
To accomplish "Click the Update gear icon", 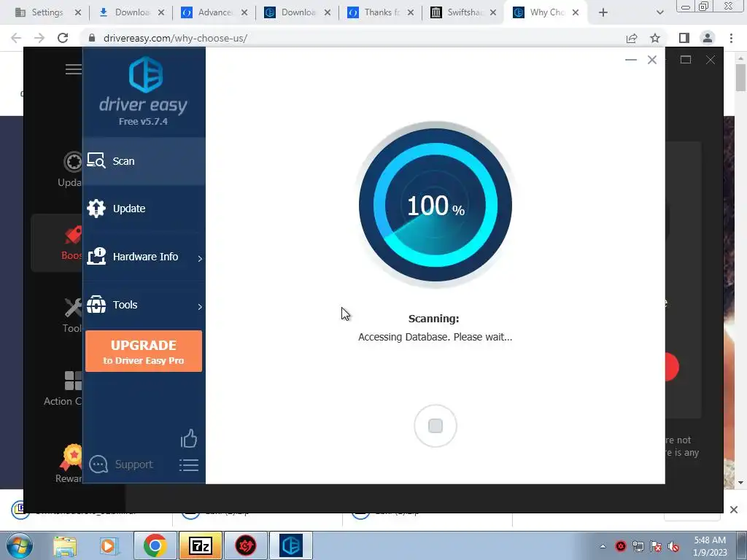I will pos(96,209).
